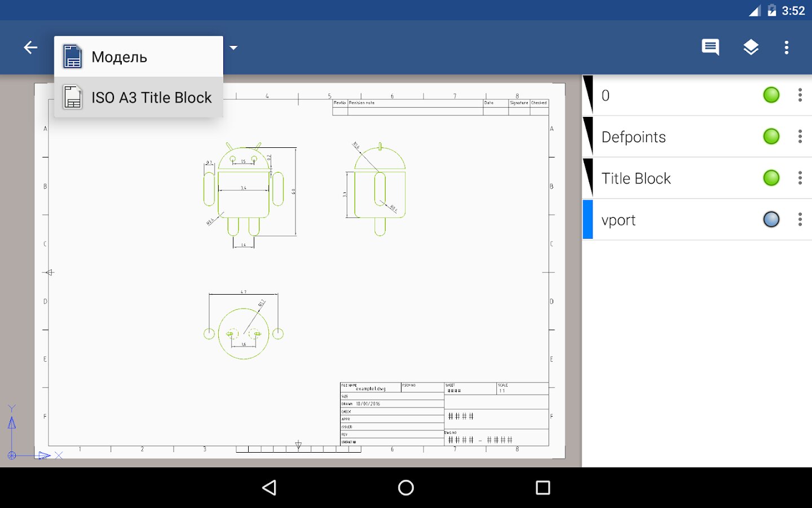Tap the UCS coordinate axis icon
This screenshot has width=812, height=508.
[34, 432]
